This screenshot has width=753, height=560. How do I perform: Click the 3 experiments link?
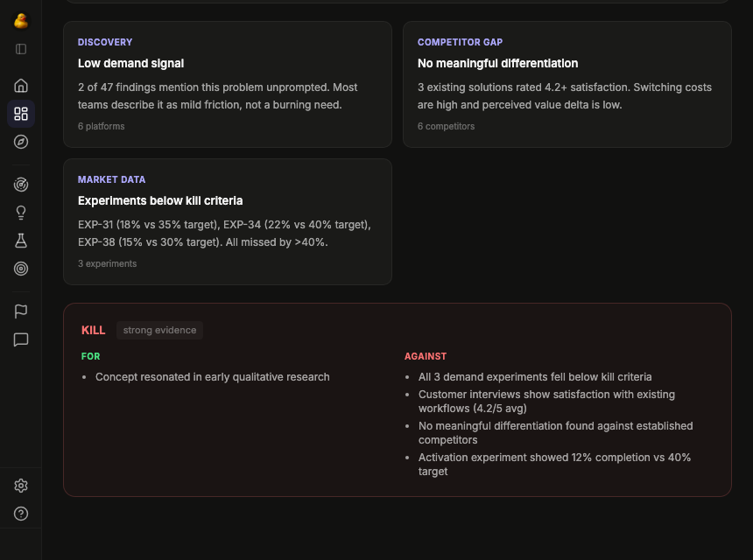(x=107, y=263)
